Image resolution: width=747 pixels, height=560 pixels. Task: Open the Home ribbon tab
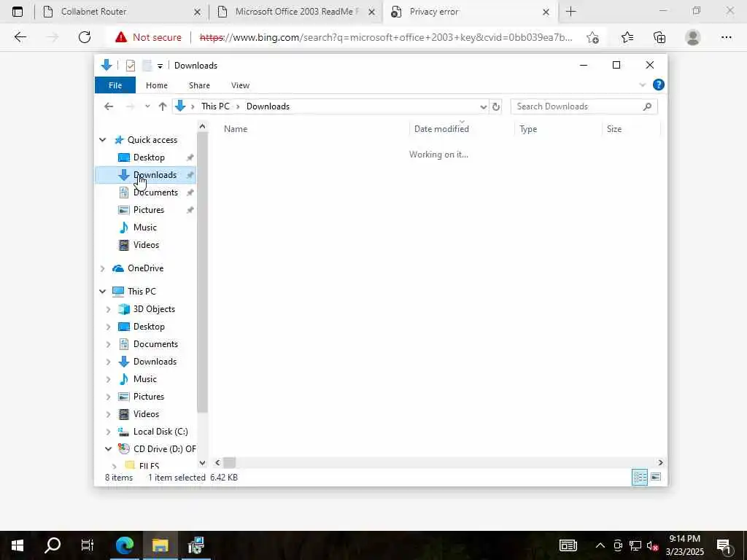[157, 85]
